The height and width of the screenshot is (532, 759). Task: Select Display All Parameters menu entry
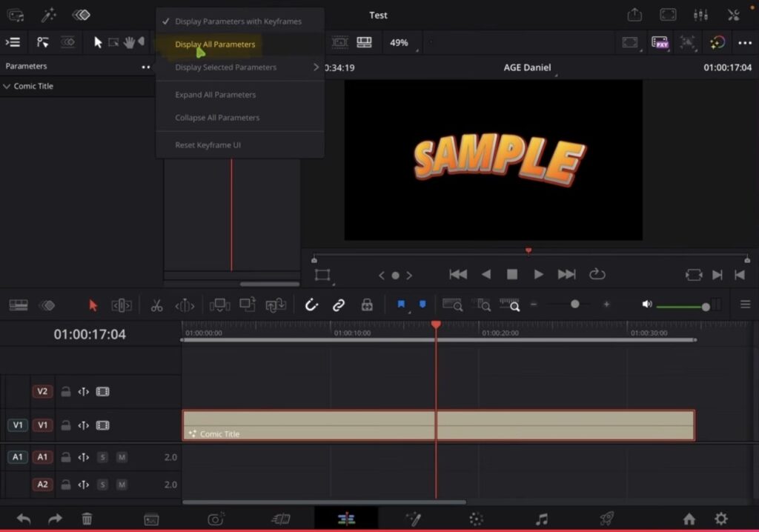(x=215, y=44)
